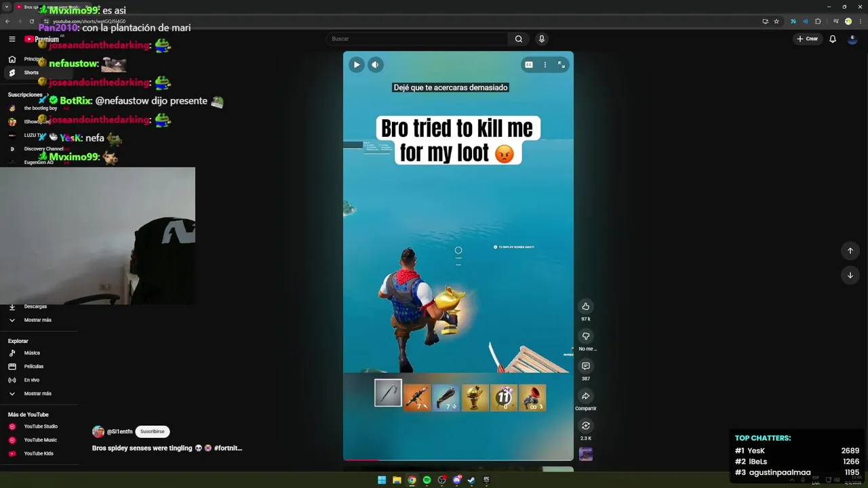Viewport: 868px width, 488px height.
Task: Open the notifications bell
Action: click(x=833, y=39)
